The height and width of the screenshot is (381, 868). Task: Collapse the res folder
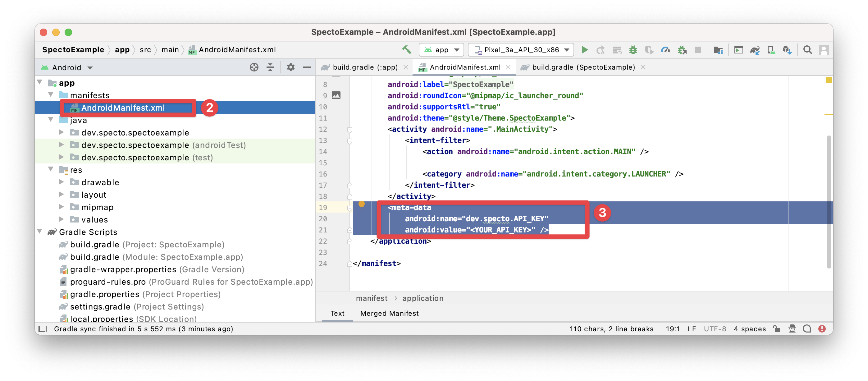[51, 169]
